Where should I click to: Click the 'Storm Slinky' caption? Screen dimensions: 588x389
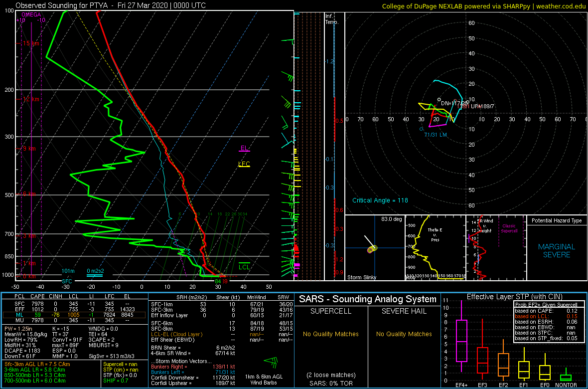point(362,277)
